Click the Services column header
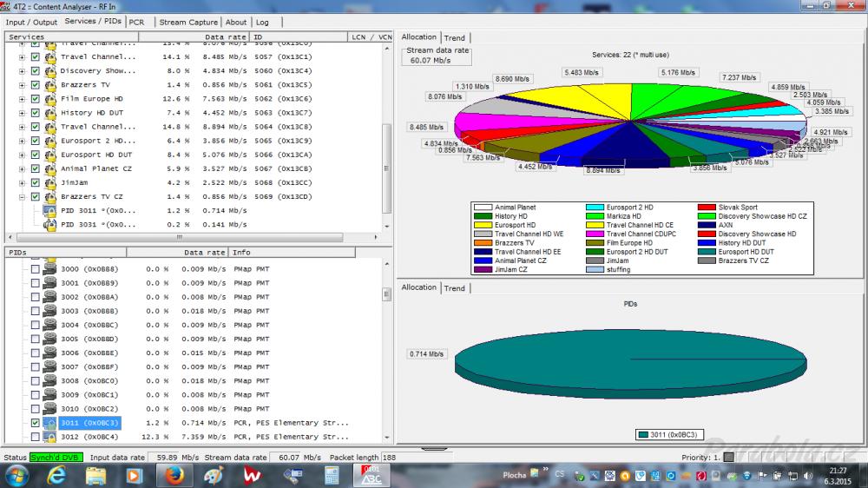 pos(71,36)
